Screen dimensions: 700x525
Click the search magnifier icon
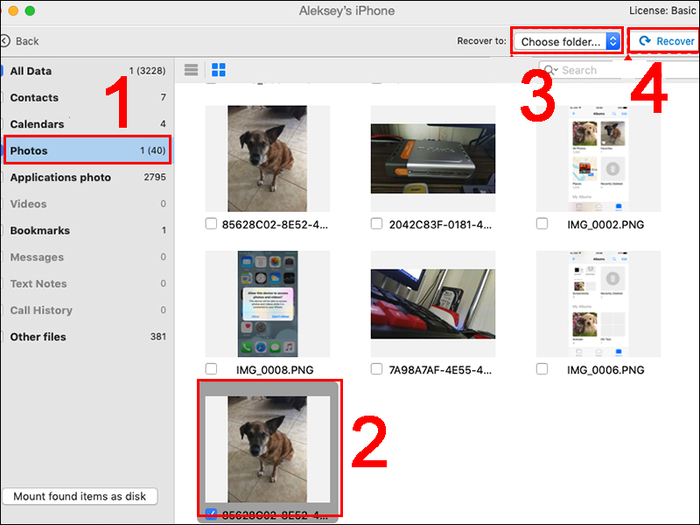550,71
